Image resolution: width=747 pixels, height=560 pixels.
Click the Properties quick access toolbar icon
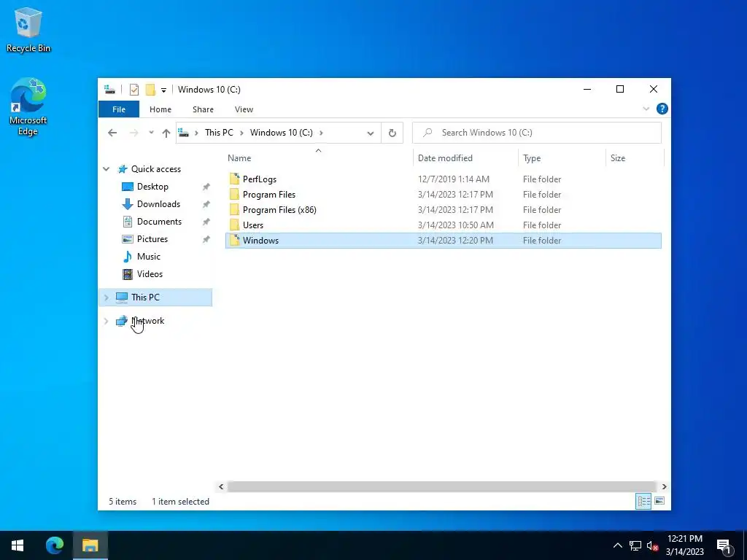[134, 90]
